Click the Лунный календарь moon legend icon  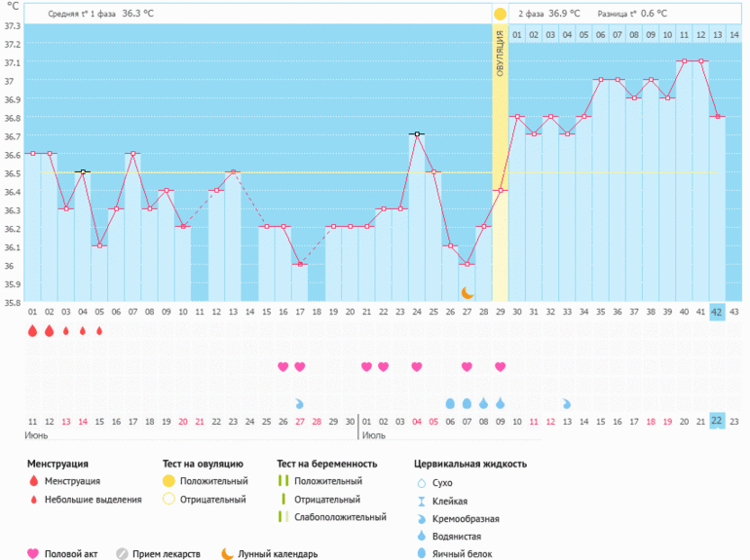pos(226,553)
